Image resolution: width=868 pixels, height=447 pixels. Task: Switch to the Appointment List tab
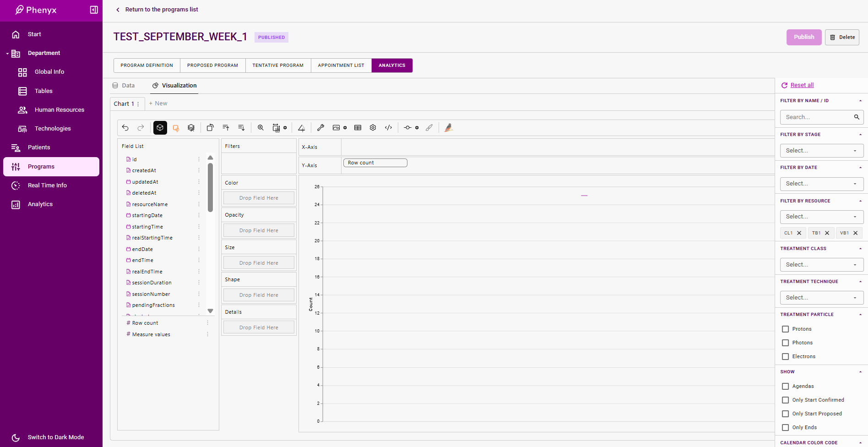coord(341,65)
